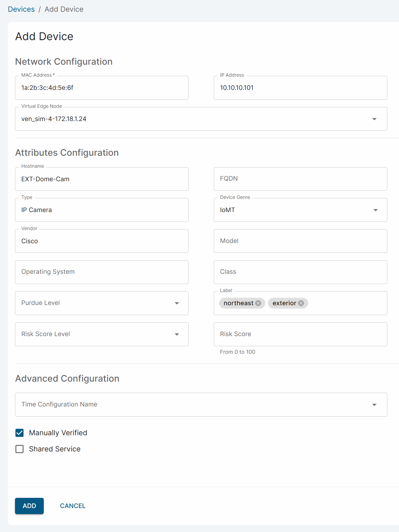The width and height of the screenshot is (399, 532).
Task: Click the empty FQDN field
Action: (x=300, y=179)
